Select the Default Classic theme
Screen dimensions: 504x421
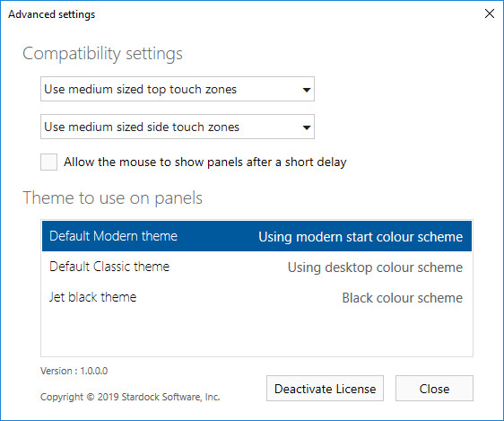256,267
